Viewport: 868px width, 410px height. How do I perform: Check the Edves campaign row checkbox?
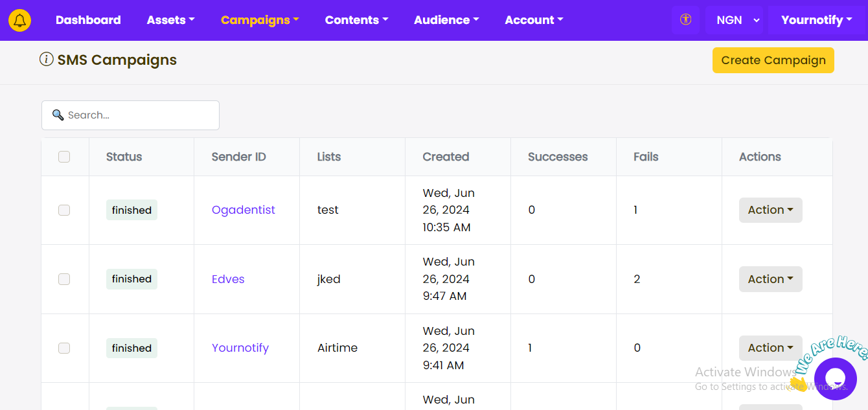(x=64, y=279)
